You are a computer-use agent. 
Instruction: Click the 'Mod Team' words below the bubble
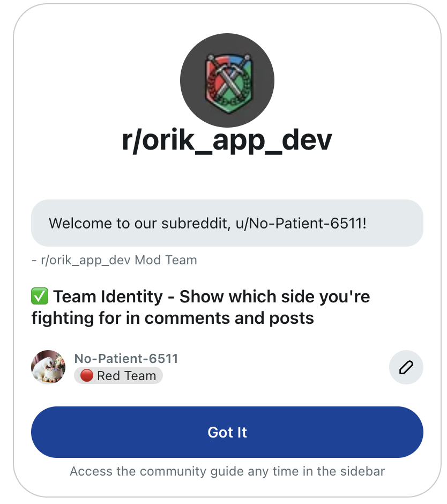tap(166, 260)
